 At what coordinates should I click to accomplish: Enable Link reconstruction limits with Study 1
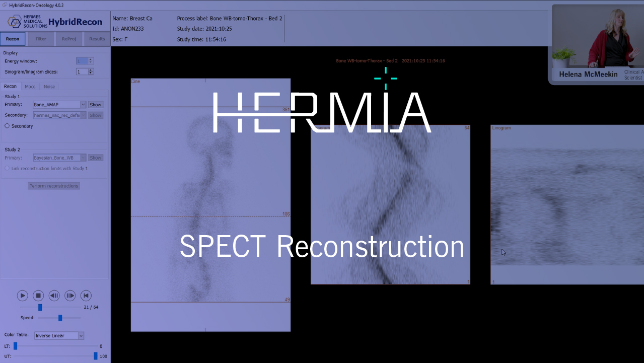click(x=7, y=168)
